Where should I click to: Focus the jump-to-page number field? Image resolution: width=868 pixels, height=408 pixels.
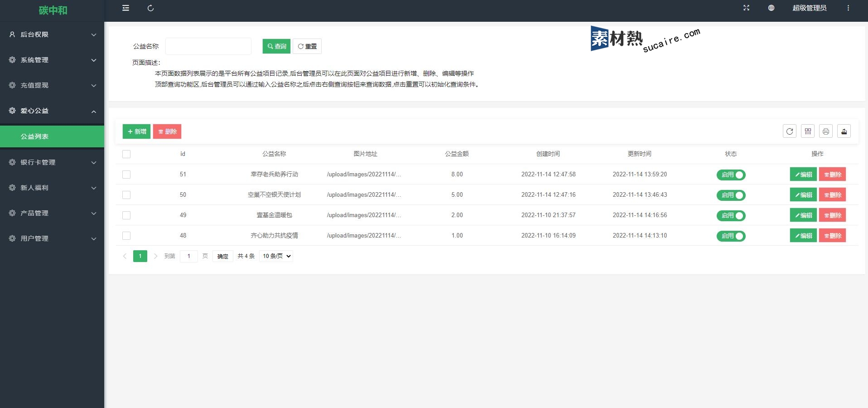pos(189,256)
